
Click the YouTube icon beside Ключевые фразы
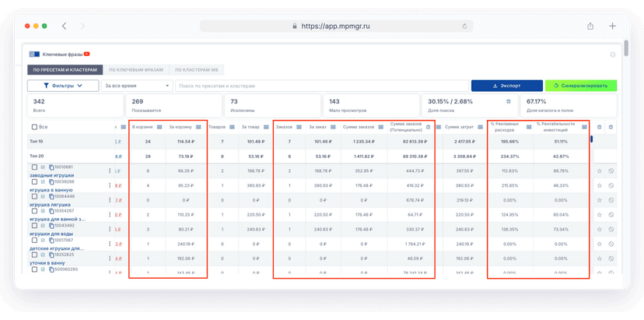(x=87, y=54)
